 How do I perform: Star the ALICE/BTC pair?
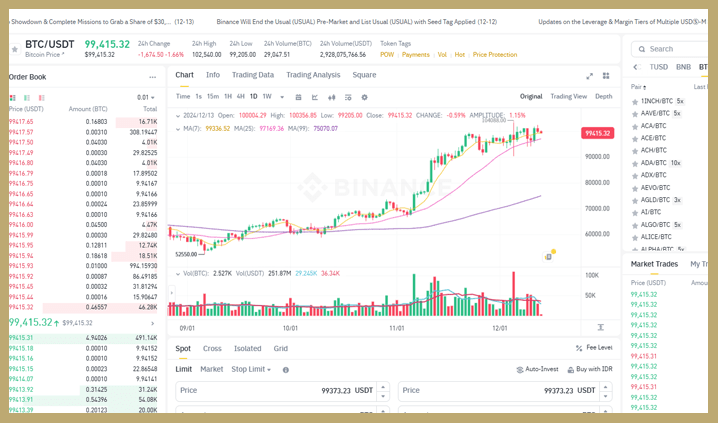(635, 238)
